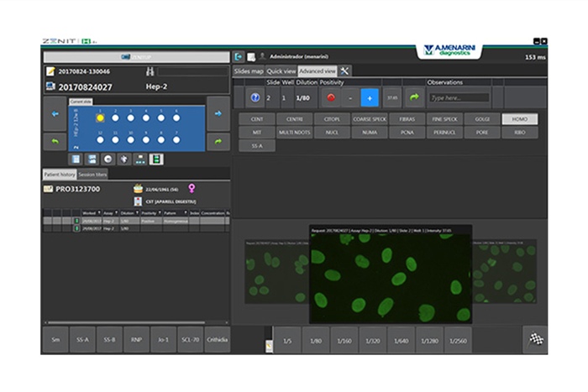Click the logout icon next to Administrador
The image size is (588, 392).
[x=239, y=56]
